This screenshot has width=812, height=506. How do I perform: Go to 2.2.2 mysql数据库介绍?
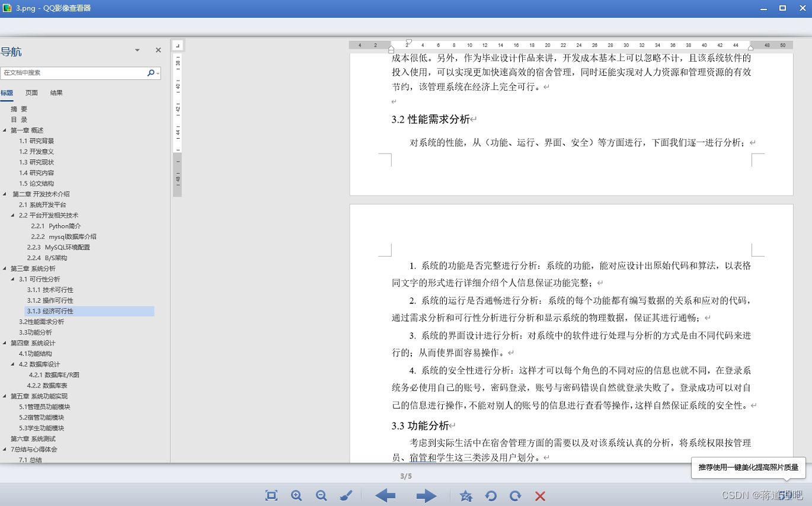[x=64, y=237]
